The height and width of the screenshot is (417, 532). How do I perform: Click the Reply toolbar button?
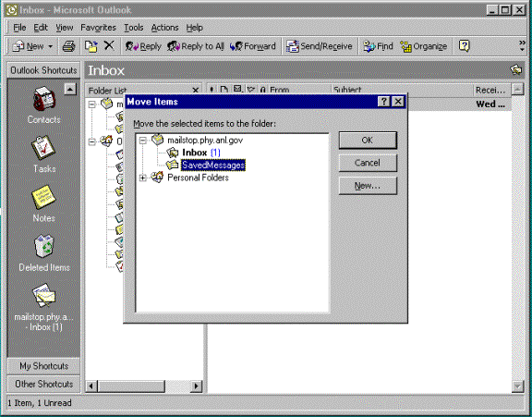point(143,46)
